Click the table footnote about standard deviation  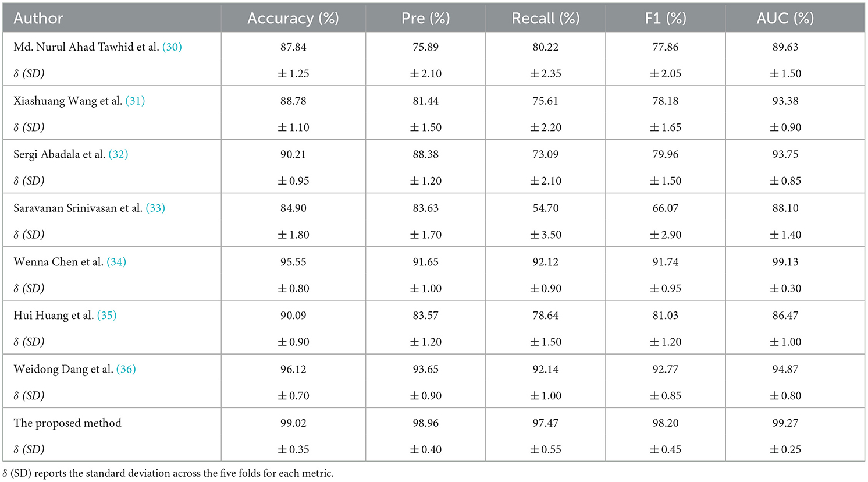pyautogui.click(x=168, y=473)
